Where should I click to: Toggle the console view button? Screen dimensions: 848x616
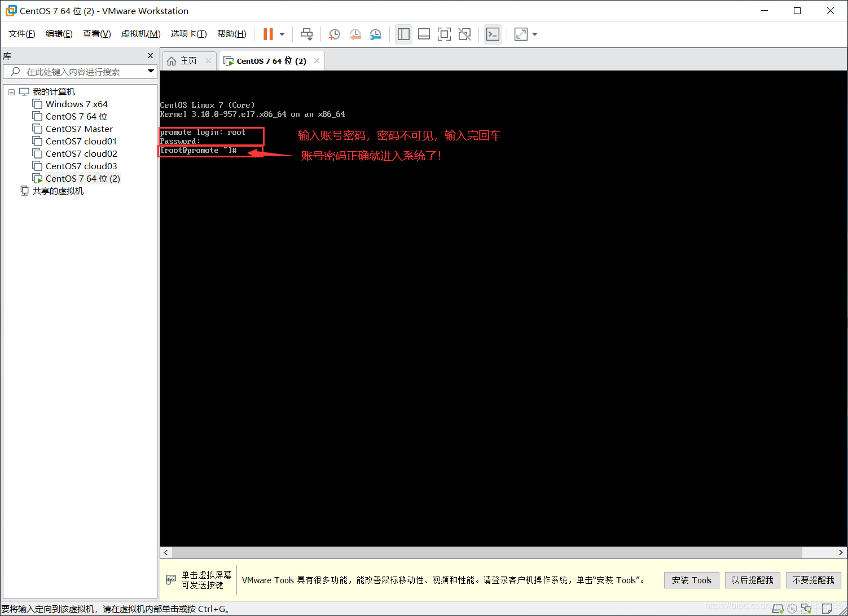(493, 34)
